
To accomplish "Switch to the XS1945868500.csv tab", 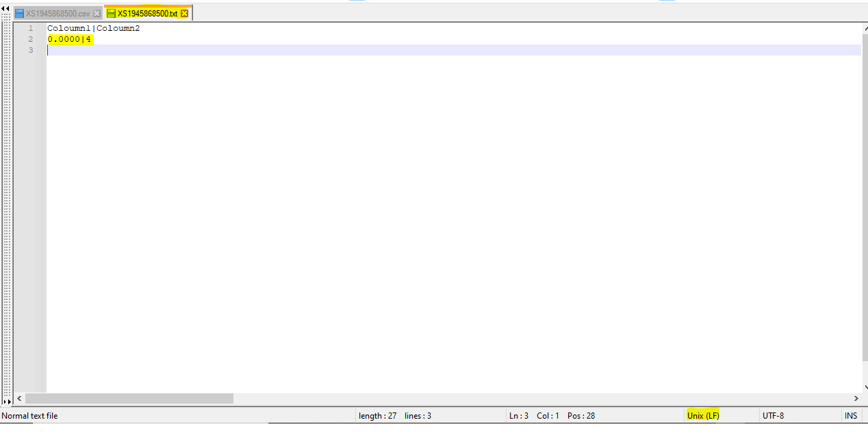I will pos(58,14).
